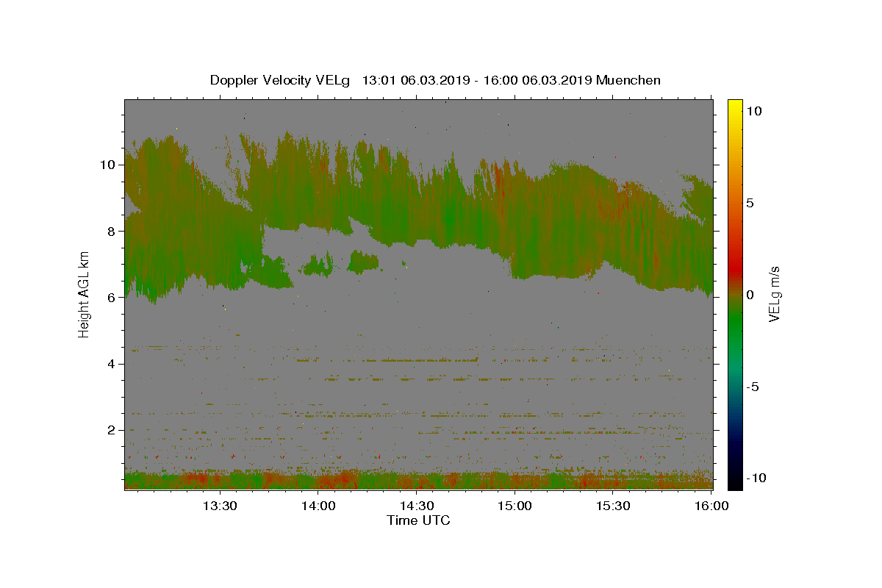Image resolution: width=882 pixels, height=588 pixels.
Task: Click the 13:30 time tick label
Action: [219, 506]
